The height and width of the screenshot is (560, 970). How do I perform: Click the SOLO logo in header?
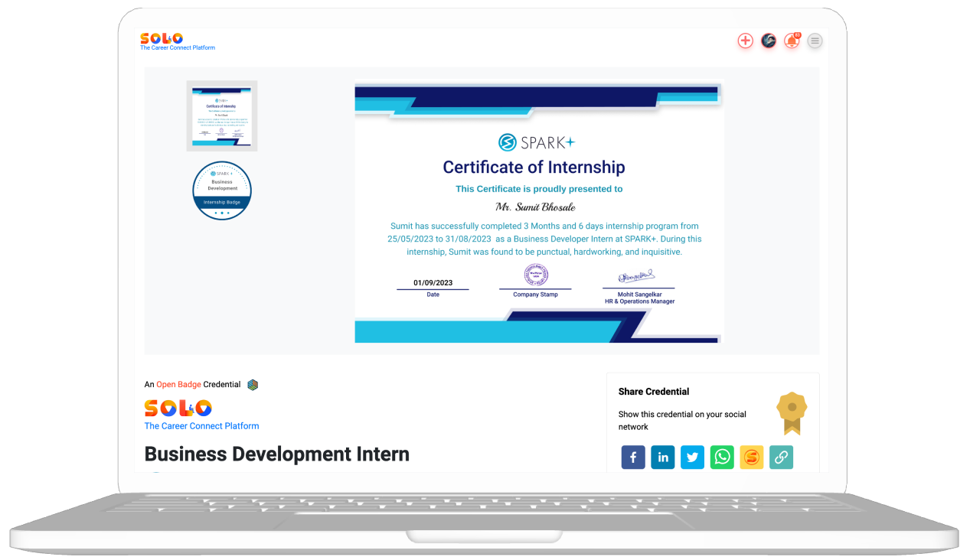point(162,38)
